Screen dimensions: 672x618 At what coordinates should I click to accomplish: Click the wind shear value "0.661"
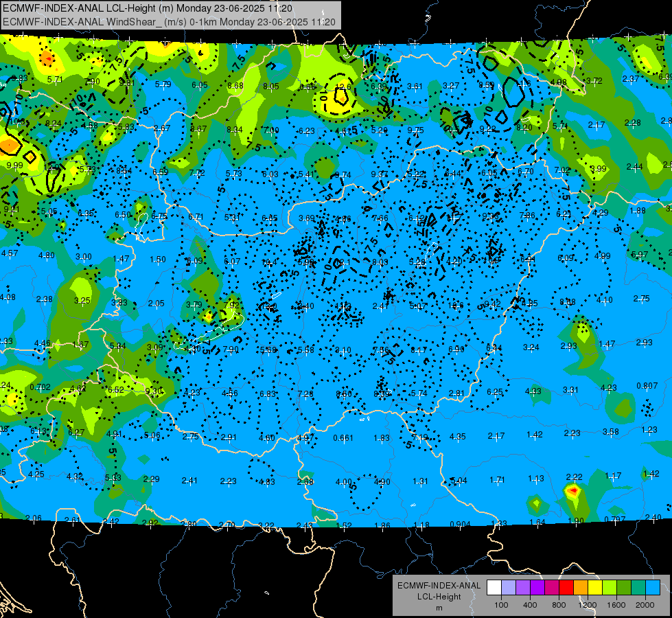point(343,438)
